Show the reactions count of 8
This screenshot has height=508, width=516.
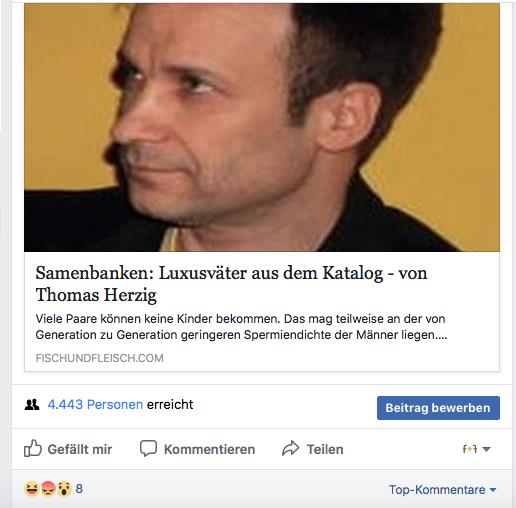[x=79, y=489]
